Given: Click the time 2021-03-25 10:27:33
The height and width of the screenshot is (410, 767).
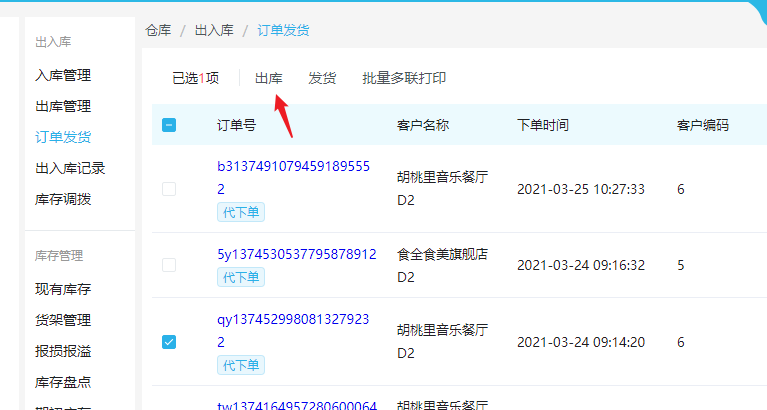Looking at the screenshot, I should [x=581, y=189].
